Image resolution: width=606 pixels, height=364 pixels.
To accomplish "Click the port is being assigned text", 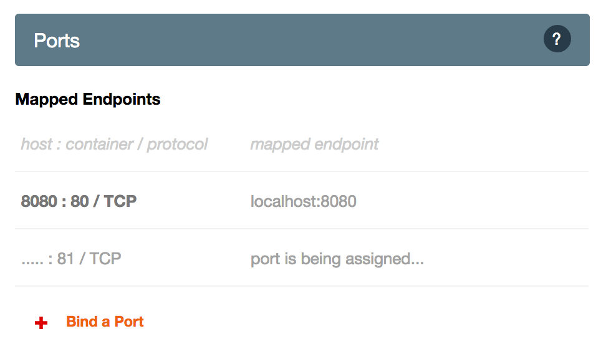I will [x=337, y=259].
